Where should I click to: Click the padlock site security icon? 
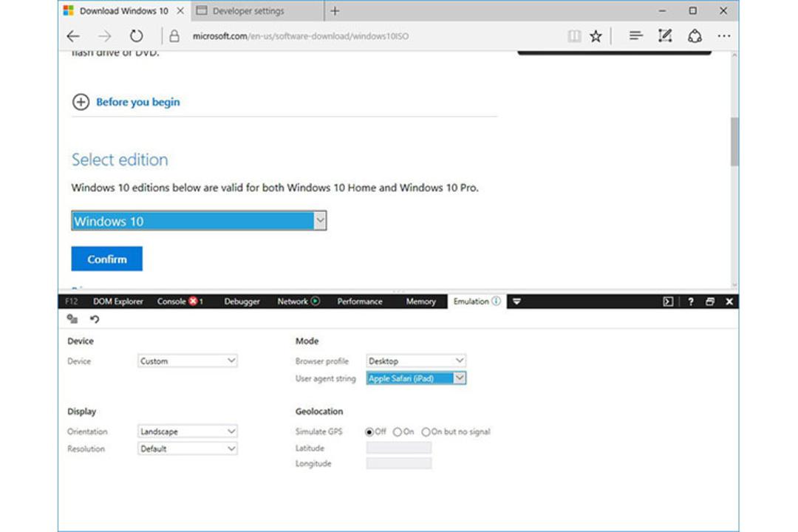pos(174,36)
